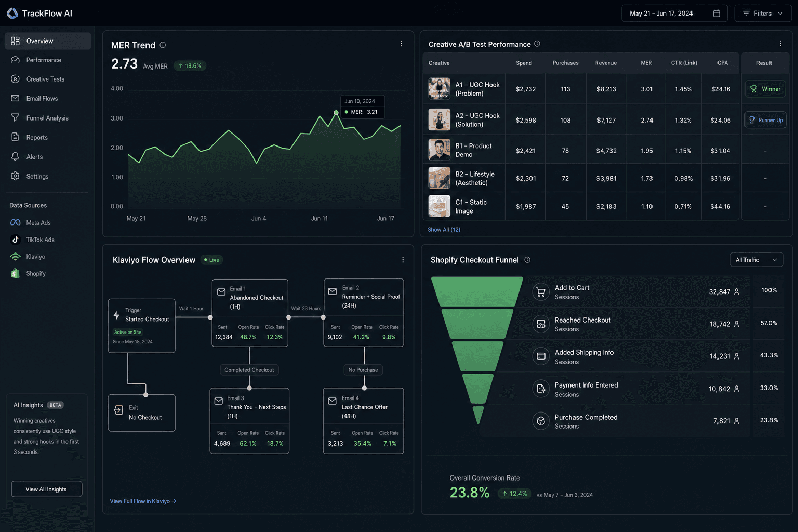
Task: Select the Meta Ads data source icon
Action: [x=15, y=223]
